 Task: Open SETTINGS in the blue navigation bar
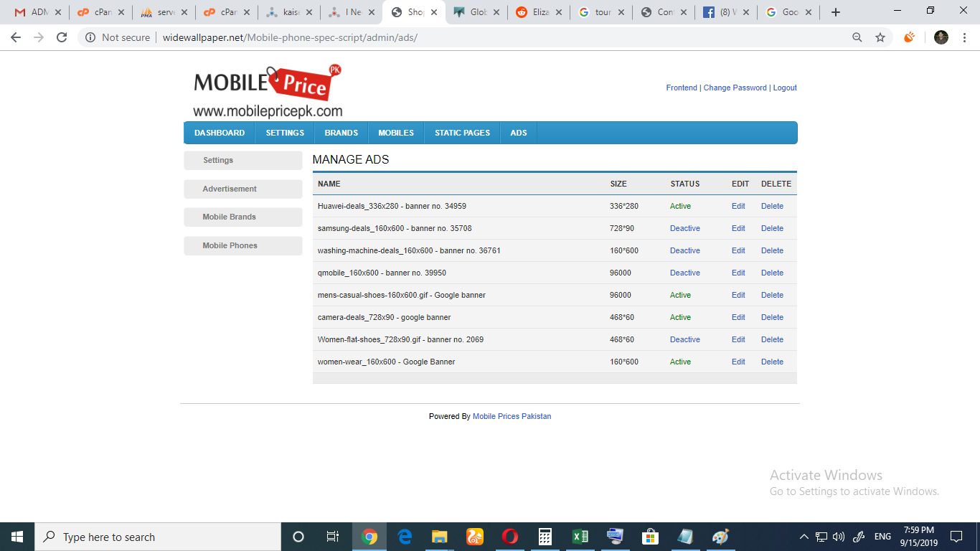click(285, 133)
